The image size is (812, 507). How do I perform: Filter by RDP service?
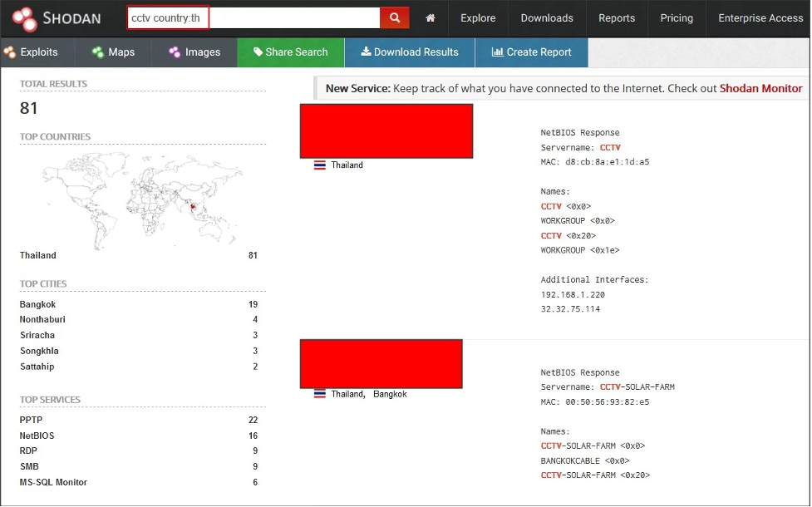[28, 450]
